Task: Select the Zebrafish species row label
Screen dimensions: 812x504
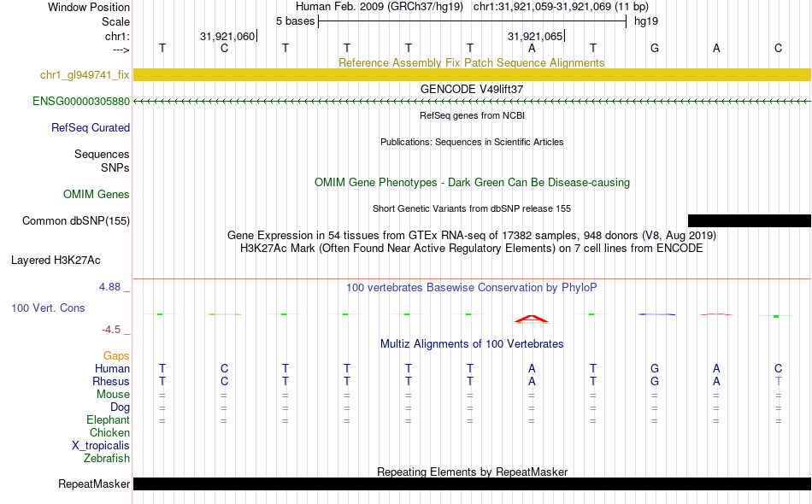Action: click(107, 458)
